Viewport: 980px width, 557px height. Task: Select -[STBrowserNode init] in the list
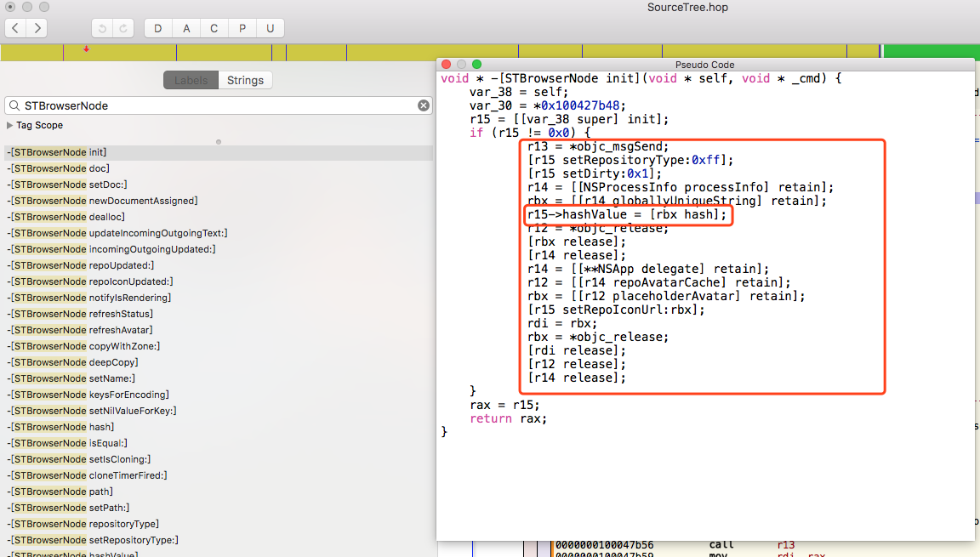pyautogui.click(x=56, y=152)
